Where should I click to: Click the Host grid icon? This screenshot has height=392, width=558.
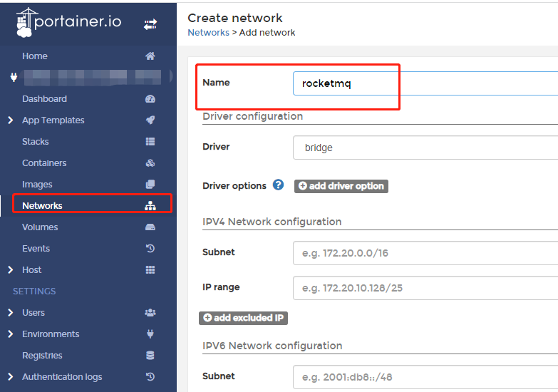150,270
